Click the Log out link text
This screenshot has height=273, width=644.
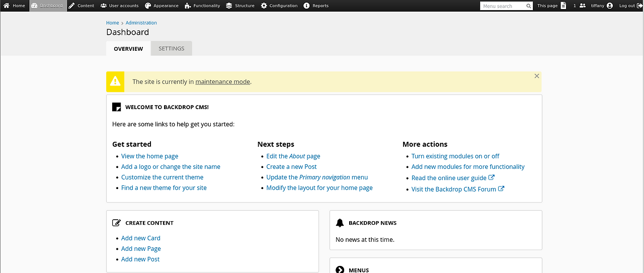click(627, 6)
